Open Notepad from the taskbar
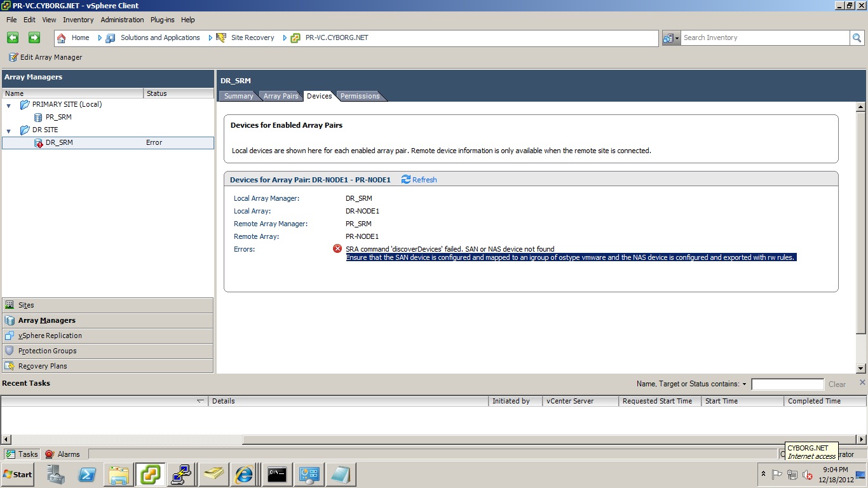The height and width of the screenshot is (488, 868). 340,474
